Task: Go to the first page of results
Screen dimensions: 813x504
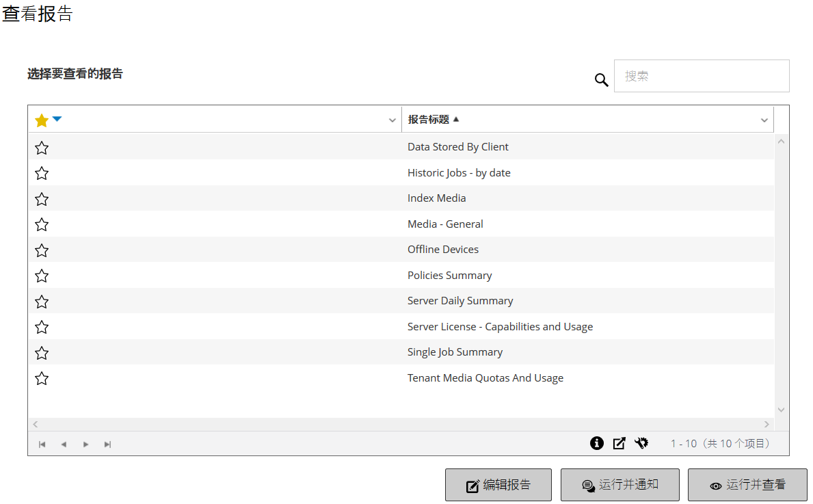Action: pos(42,445)
